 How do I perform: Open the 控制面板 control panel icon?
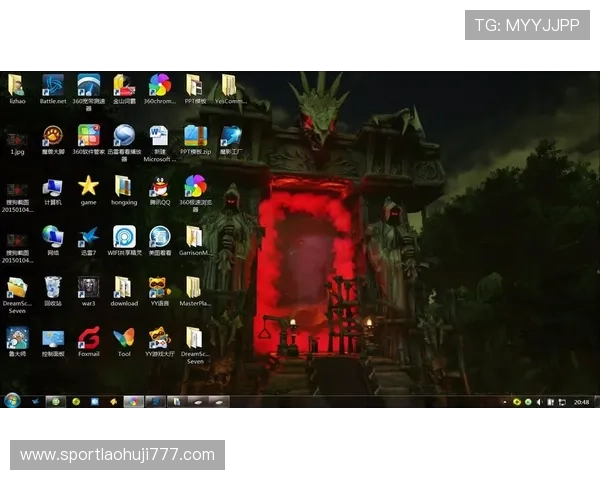point(52,338)
